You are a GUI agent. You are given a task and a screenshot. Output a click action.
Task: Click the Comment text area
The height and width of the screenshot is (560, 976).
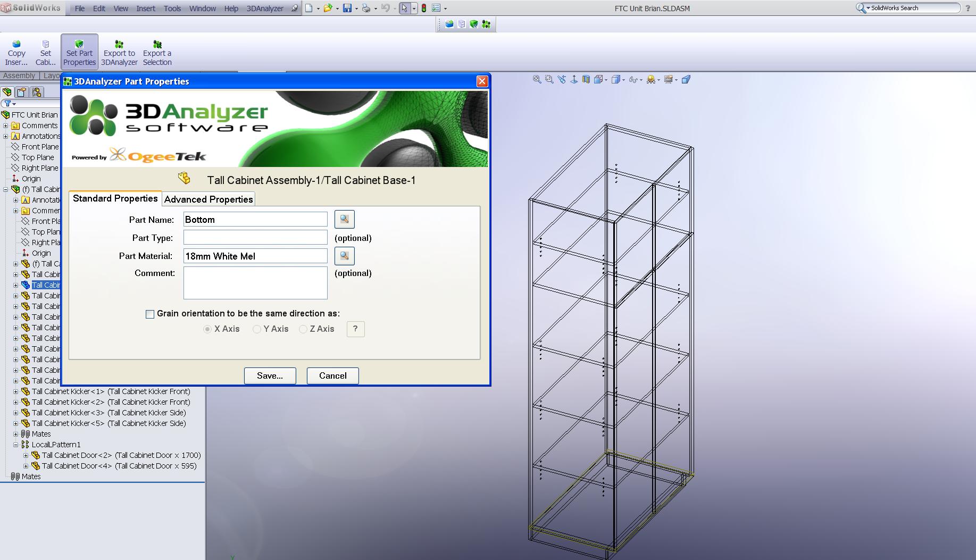pyautogui.click(x=255, y=283)
